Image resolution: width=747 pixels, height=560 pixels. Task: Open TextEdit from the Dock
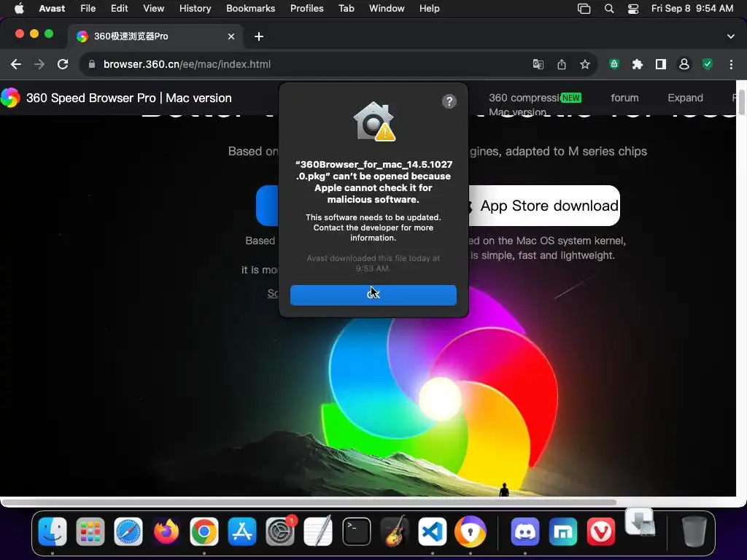(x=318, y=532)
